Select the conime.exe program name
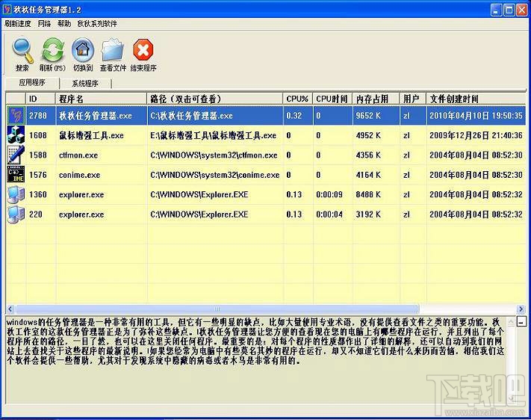Screen dimensions: 531x420 click(80, 175)
